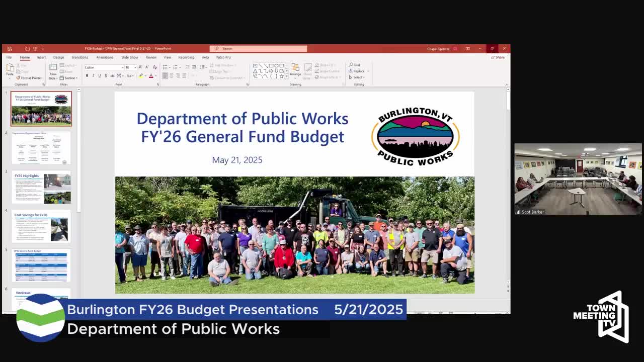Justify the paragraph text
The height and width of the screenshot is (362, 644).
184,76
